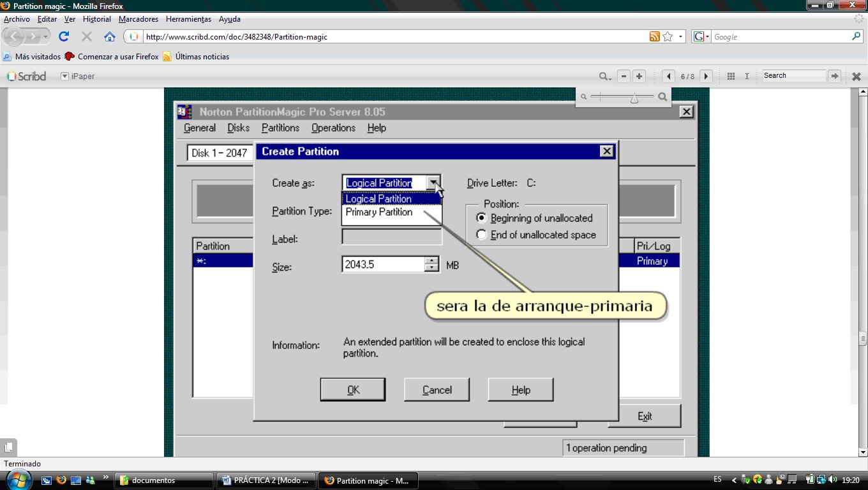Viewport: 868px width, 490px height.
Task: Open the Google search engine selector
Action: pyautogui.click(x=701, y=36)
